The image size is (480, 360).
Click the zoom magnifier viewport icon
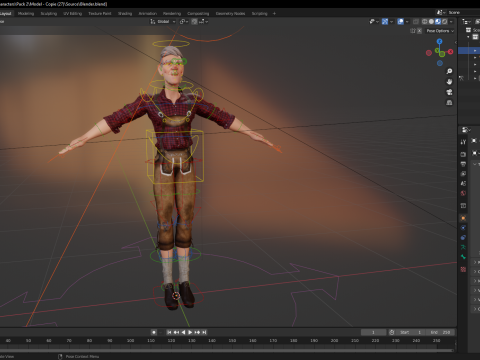click(449, 71)
